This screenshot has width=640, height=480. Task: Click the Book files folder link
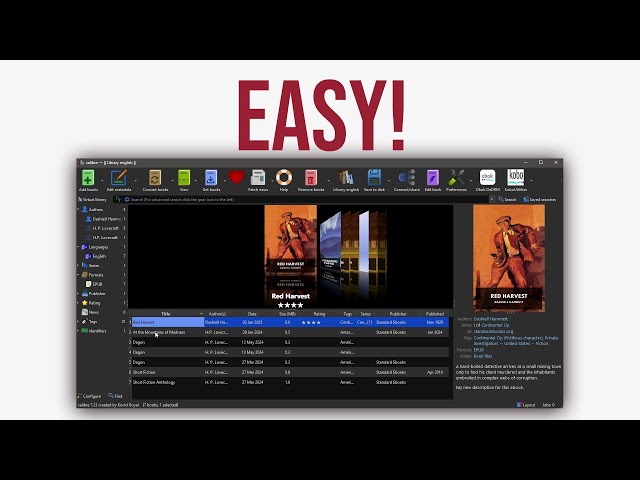[483, 356]
